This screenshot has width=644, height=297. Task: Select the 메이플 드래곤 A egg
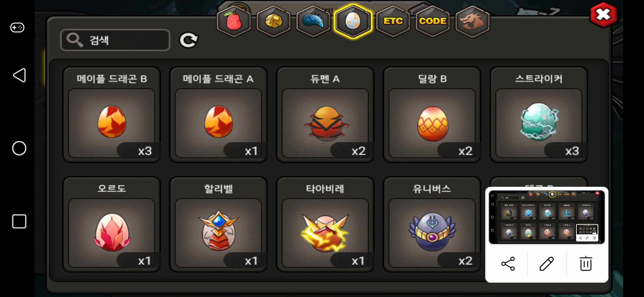click(218, 115)
